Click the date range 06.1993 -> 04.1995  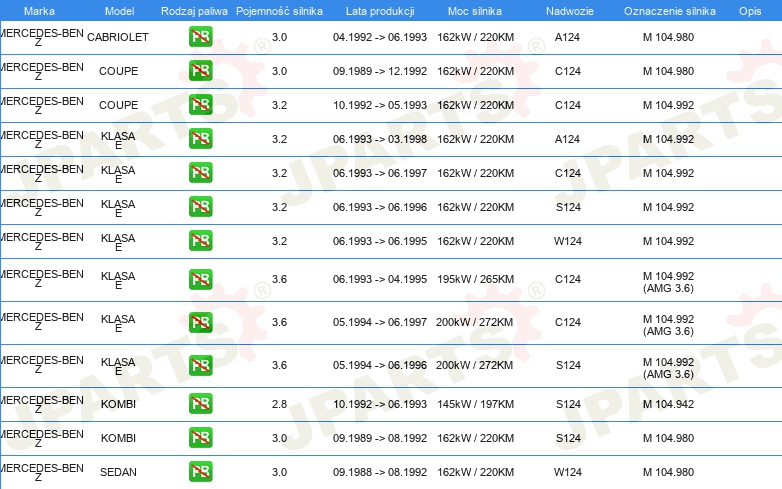pos(380,280)
